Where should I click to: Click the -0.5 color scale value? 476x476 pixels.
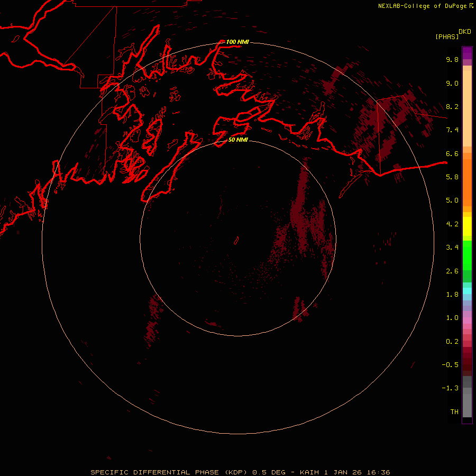pyautogui.click(x=450, y=365)
